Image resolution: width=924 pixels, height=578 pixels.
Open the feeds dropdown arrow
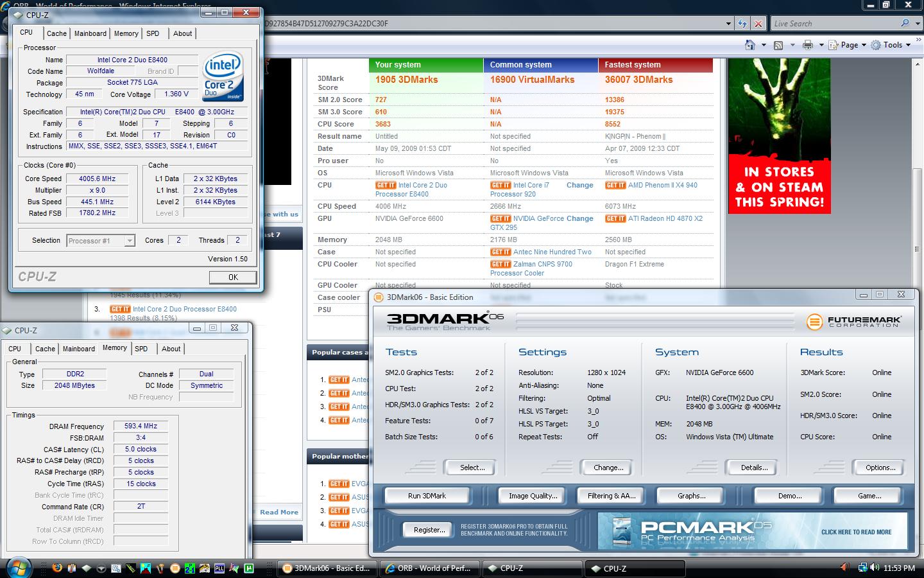pos(792,45)
